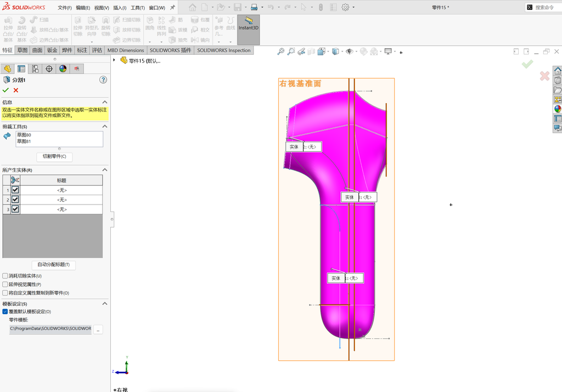
Task: Switch to the SOLIDWORKS Inspection tab
Action: 224,50
